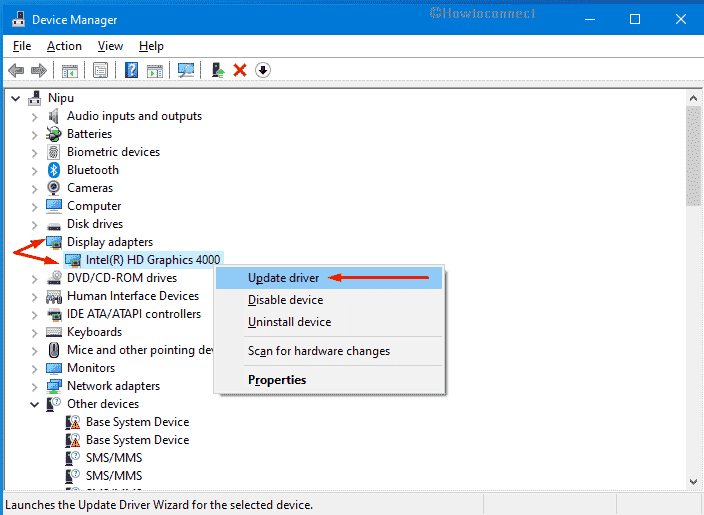Viewport: 704px width, 515px height.
Task: Select the first SMS/MMS device
Action: (114, 458)
